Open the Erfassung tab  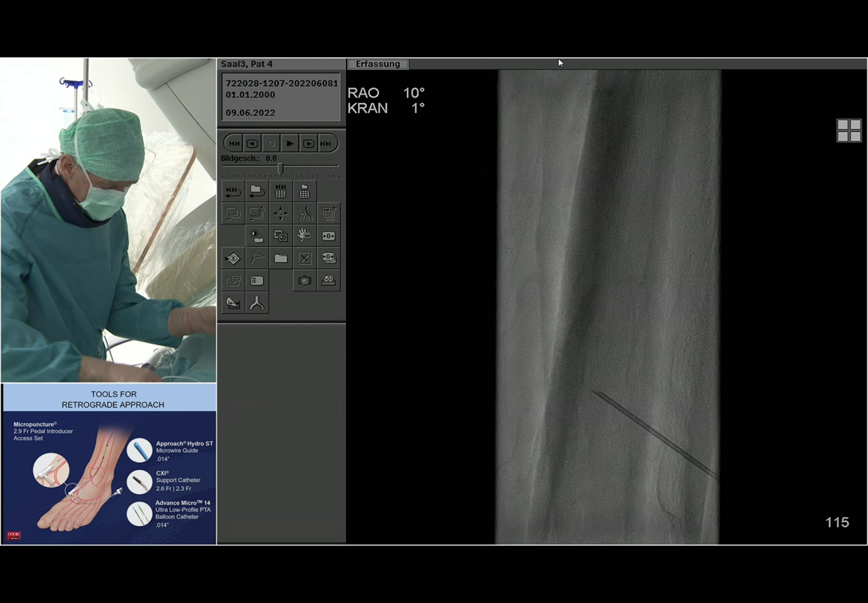[377, 64]
